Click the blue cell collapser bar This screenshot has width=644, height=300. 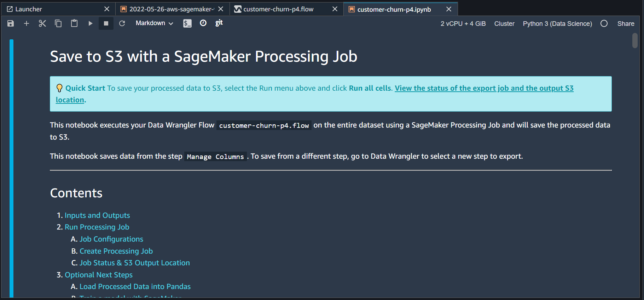[x=12, y=168]
